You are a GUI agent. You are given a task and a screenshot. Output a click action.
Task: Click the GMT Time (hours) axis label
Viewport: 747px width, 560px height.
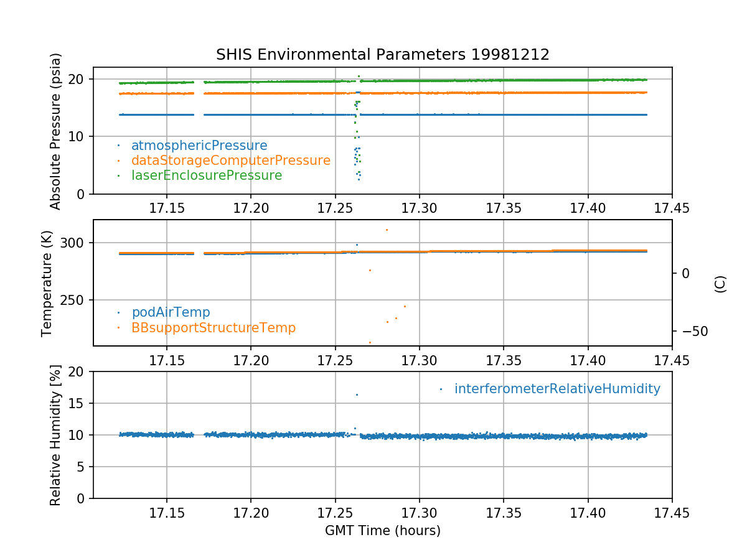click(382, 531)
